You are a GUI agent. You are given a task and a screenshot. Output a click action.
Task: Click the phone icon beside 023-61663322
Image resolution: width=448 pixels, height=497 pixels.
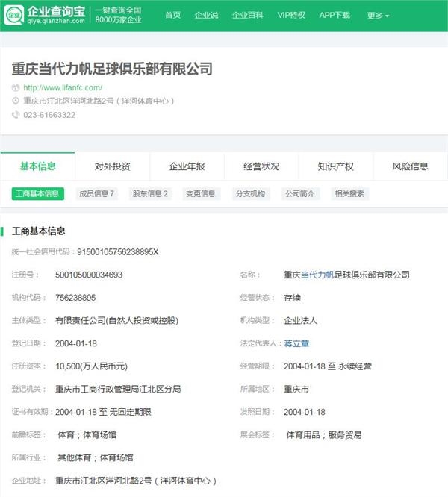coord(16,114)
